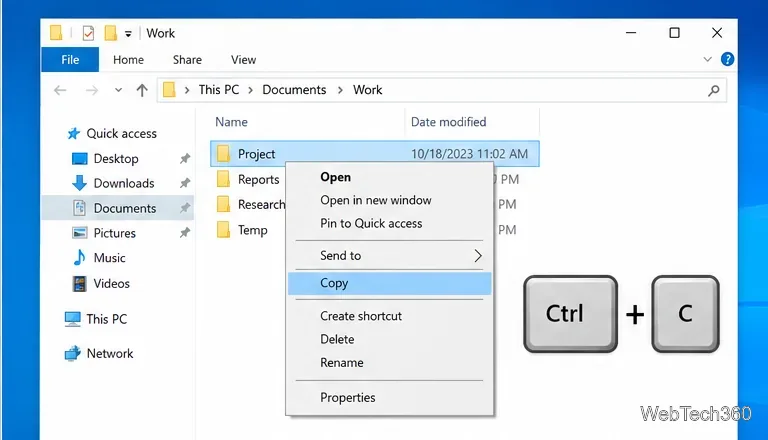Click the Send to submenu arrow
Image resolution: width=768 pixels, height=440 pixels.
pos(478,256)
